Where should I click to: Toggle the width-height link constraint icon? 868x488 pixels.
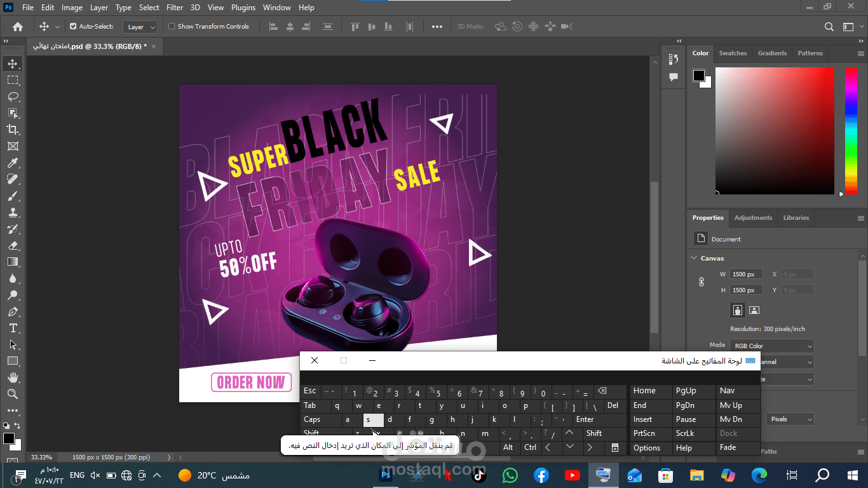[x=702, y=282]
